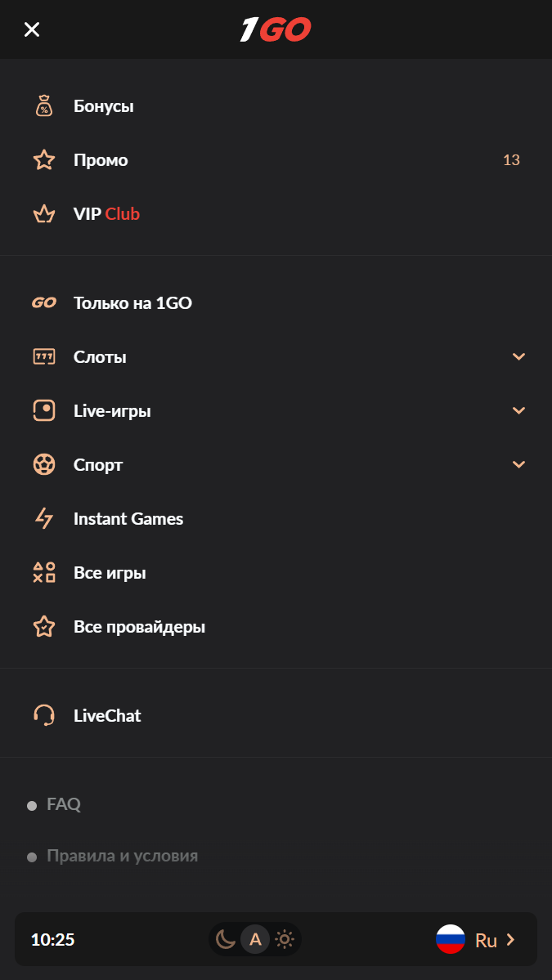Click the LiveChat headset icon

tap(44, 716)
